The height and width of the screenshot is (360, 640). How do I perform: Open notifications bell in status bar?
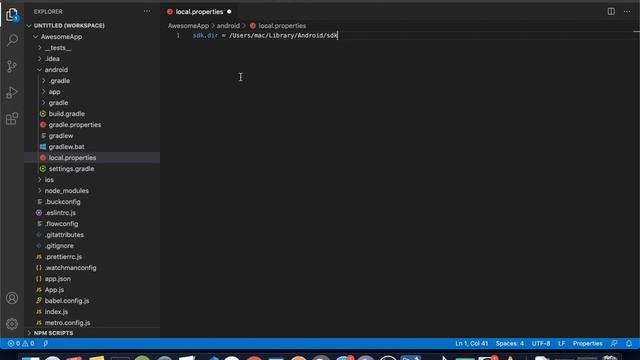[629, 343]
